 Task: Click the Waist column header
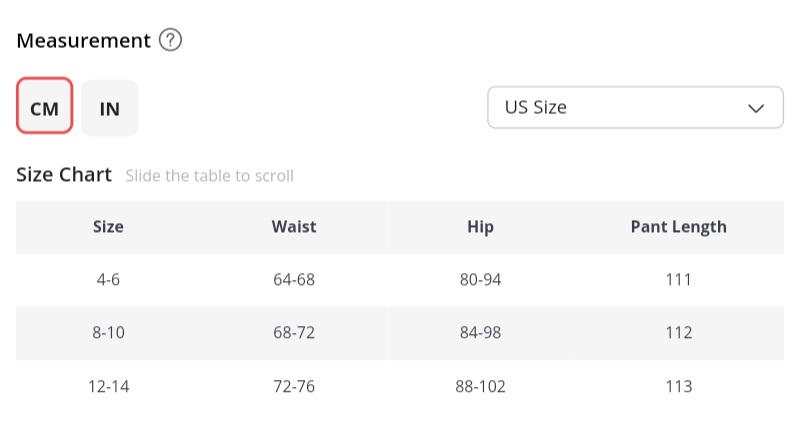click(x=293, y=226)
